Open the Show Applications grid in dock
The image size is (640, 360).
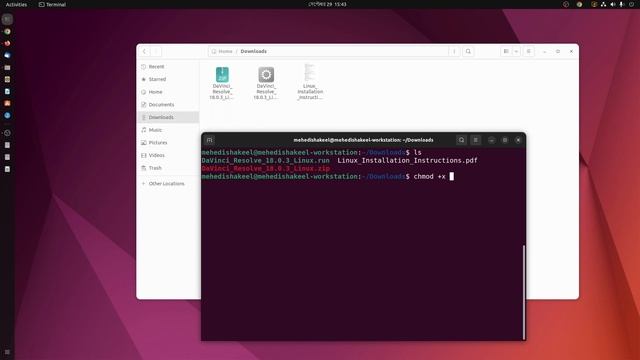pyautogui.click(x=7, y=352)
